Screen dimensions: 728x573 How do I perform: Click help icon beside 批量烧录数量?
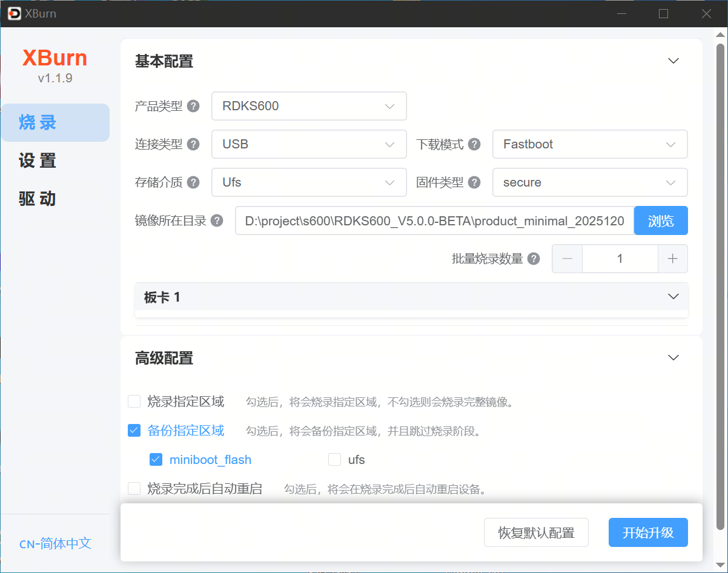[534, 259]
